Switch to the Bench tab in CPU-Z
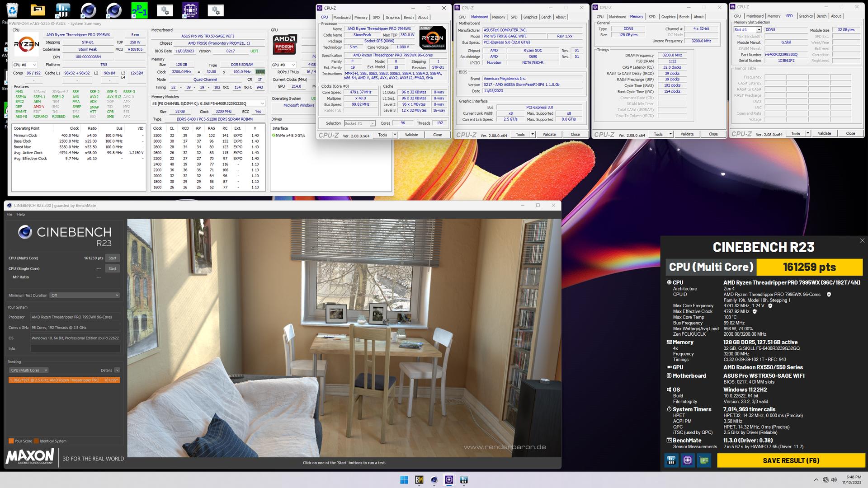The height and width of the screenshot is (488, 868). click(x=409, y=17)
